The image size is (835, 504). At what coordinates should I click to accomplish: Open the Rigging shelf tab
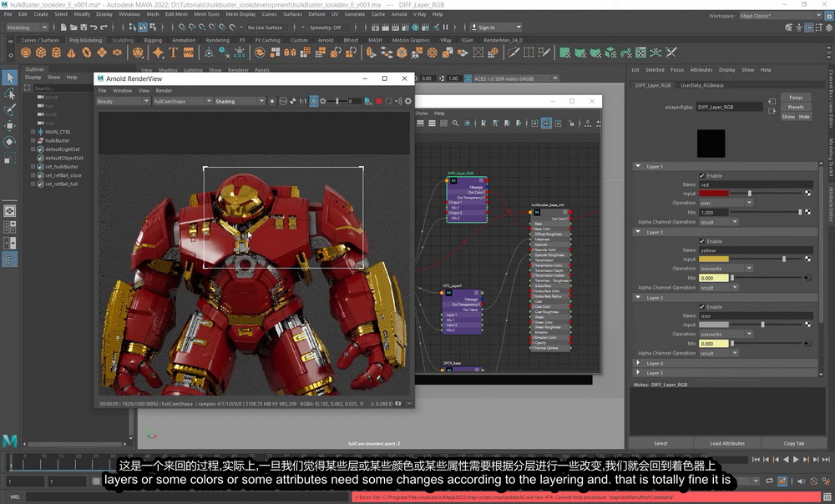(153, 40)
